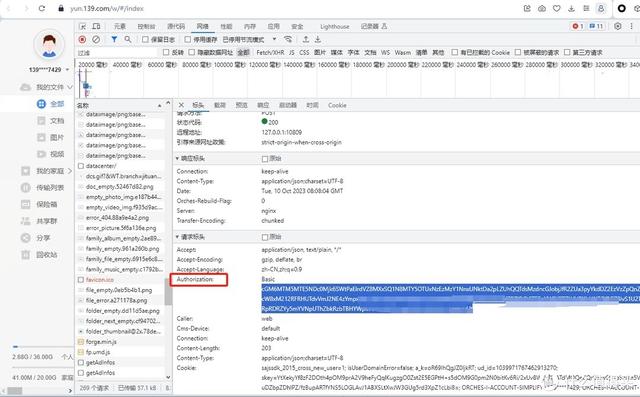This screenshot has height=397, width=640.
Task: Filter requests by CSS type
Action: click(304, 52)
